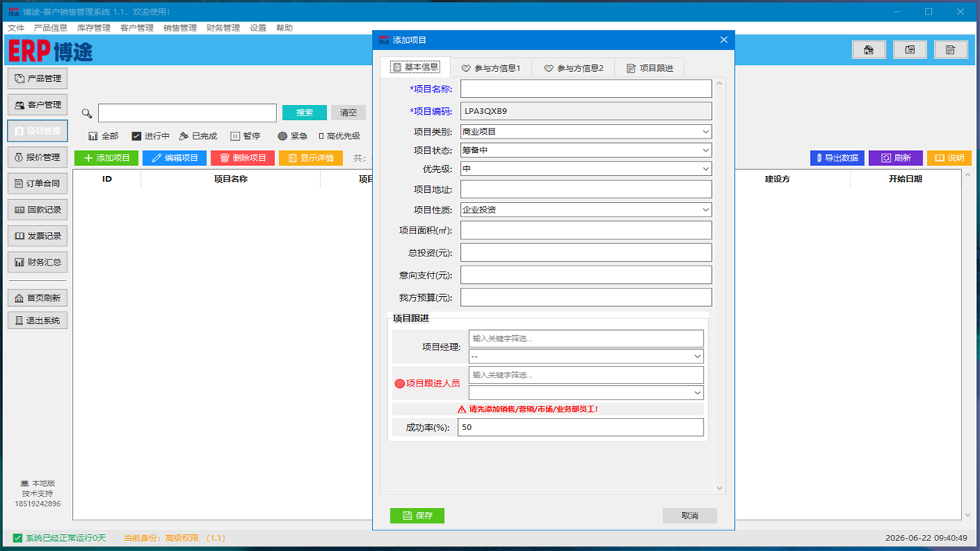Viewport: 980px width, 551px height.
Task: Switch to the 参与方信息2 tab
Action: tap(574, 68)
